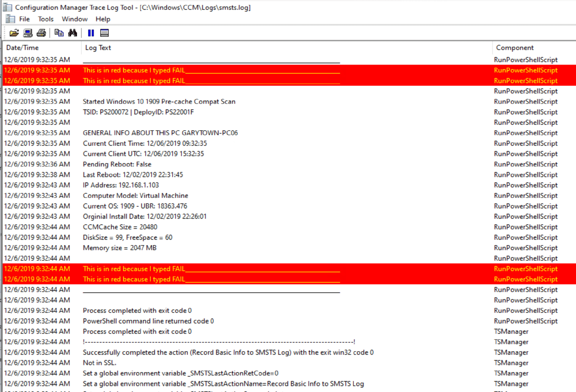576x392 pixels.
Task: Toggle the Show/Hide Info Pane icon
Action: (x=104, y=33)
